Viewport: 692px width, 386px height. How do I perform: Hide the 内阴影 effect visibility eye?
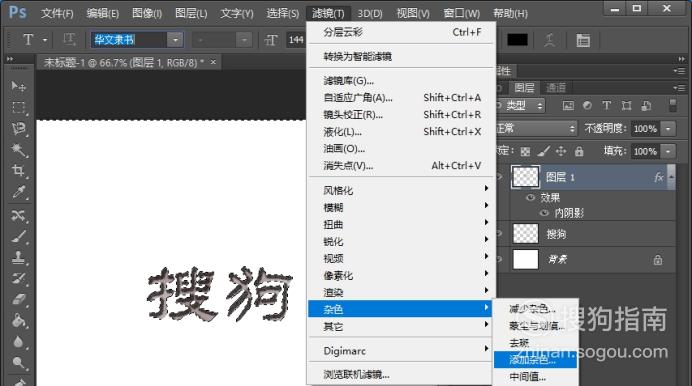[545, 213]
